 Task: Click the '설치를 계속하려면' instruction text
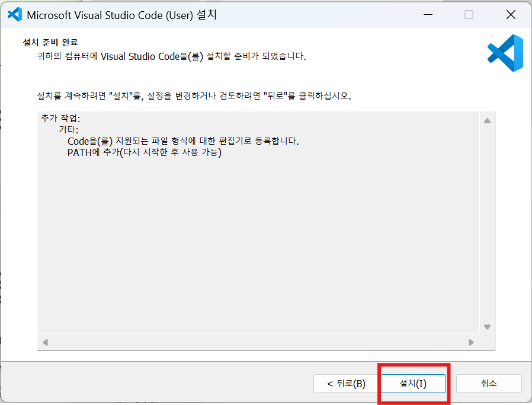point(194,95)
